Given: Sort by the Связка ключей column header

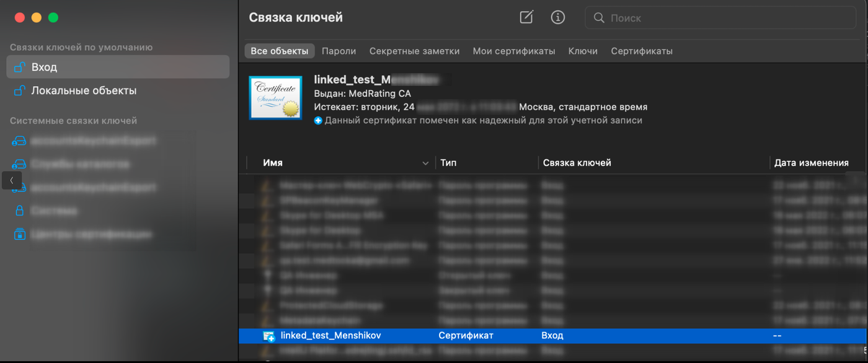Looking at the screenshot, I should (577, 163).
